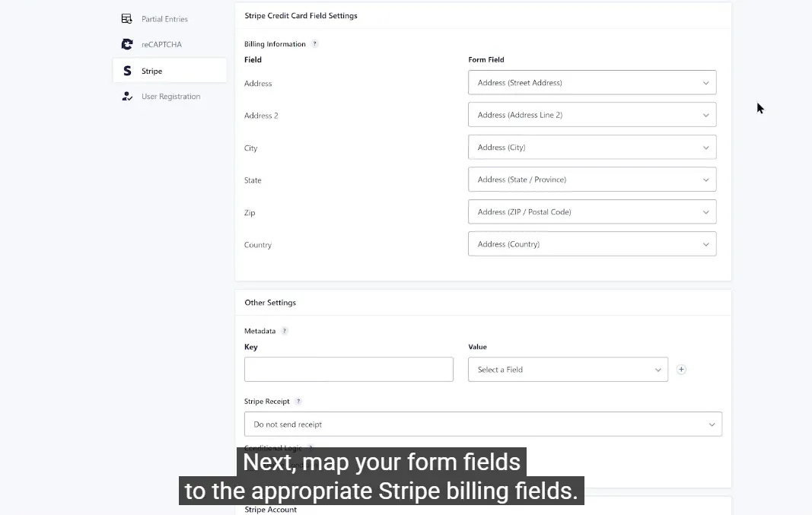The height and width of the screenshot is (515, 812).
Task: Switch to the Partial Entries settings tab
Action: (x=164, y=19)
